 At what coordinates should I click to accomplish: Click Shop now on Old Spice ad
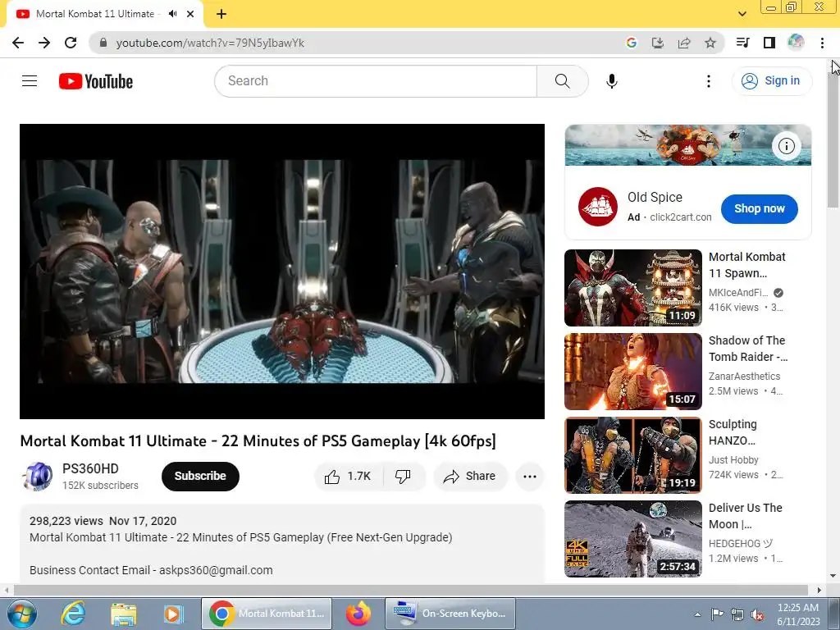(759, 209)
